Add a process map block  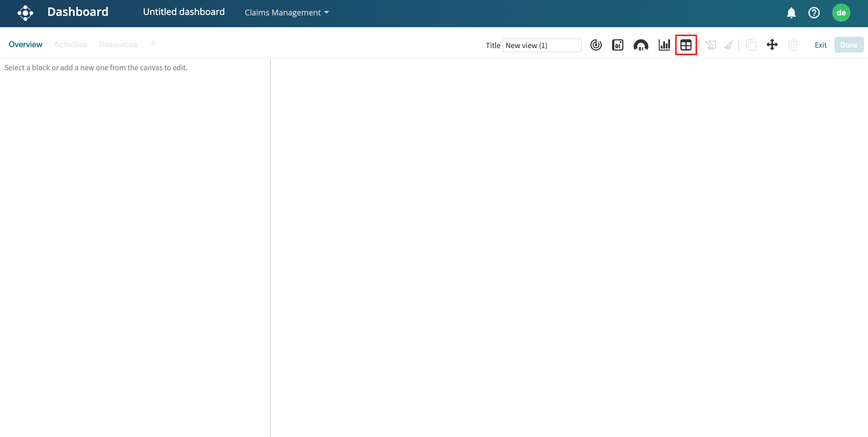(596, 45)
